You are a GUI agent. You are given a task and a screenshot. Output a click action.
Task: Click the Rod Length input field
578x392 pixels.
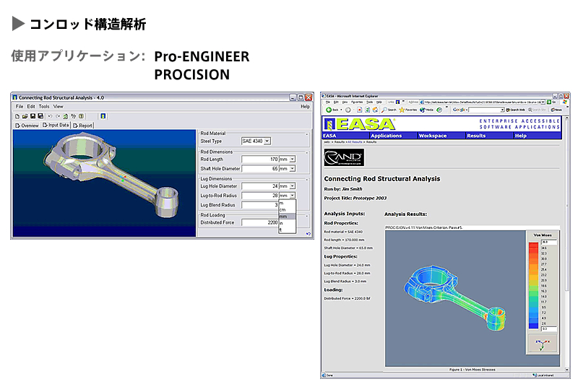(260, 159)
